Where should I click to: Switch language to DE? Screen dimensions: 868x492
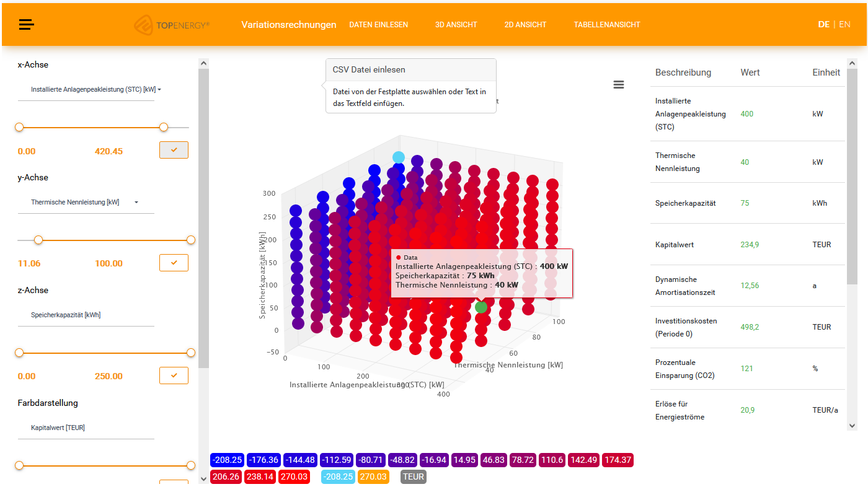click(824, 25)
